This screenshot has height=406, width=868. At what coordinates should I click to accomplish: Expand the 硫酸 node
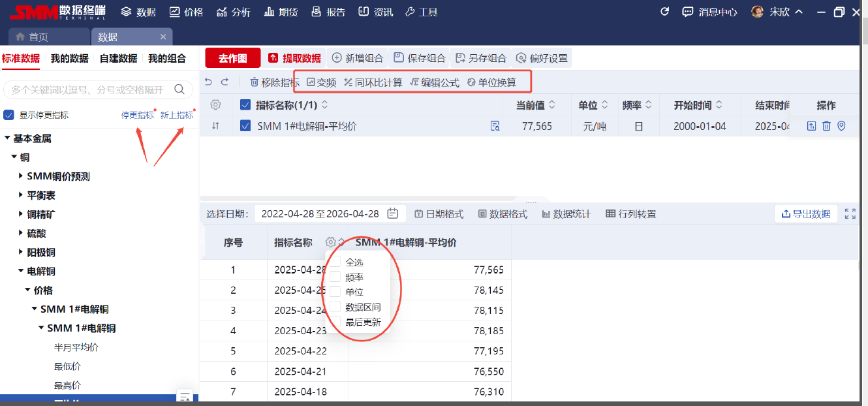click(x=21, y=233)
